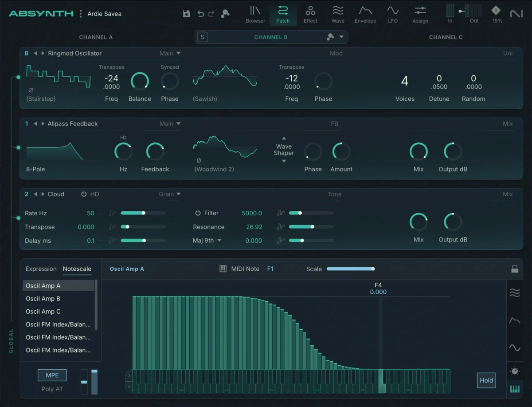The image size is (532, 407).
Task: Click the Stairstep waveform display
Action: pos(58,76)
